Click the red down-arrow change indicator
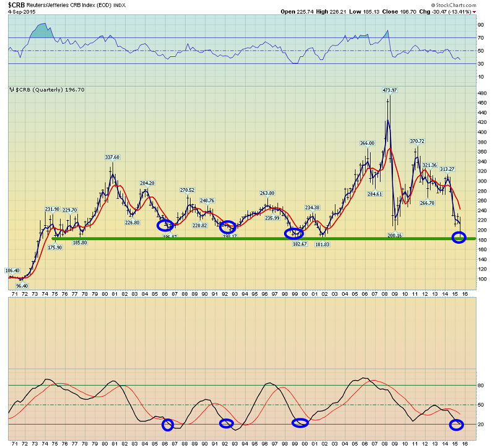This screenshot has width=495, height=448. pos(475,12)
